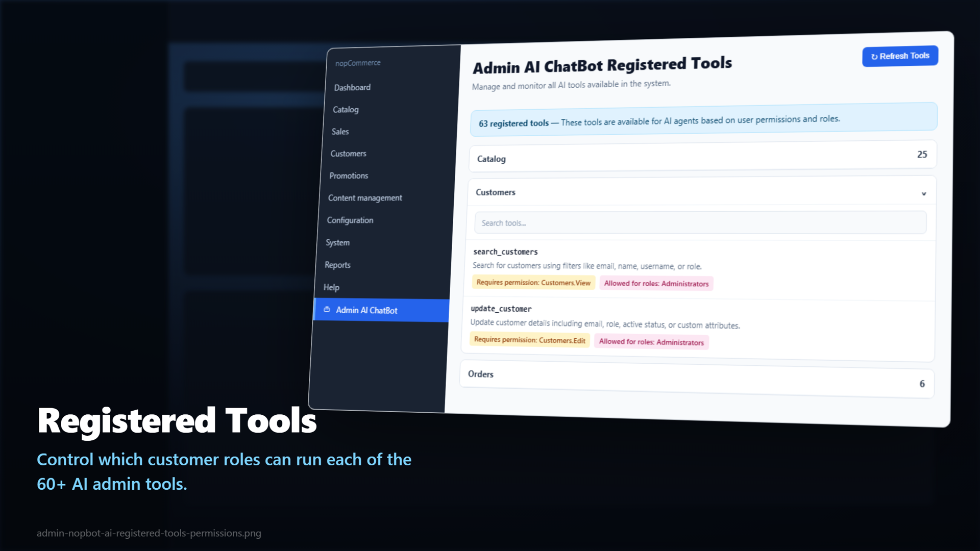The height and width of the screenshot is (551, 980).
Task: Click the nopCommerce logo text
Action: tap(358, 63)
